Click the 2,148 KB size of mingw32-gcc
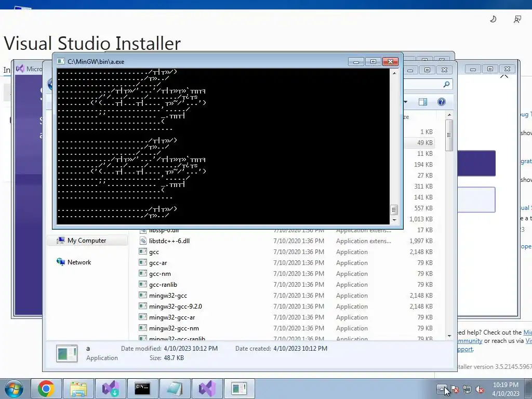Image resolution: width=532 pixels, height=399 pixels. pyautogui.click(x=421, y=295)
